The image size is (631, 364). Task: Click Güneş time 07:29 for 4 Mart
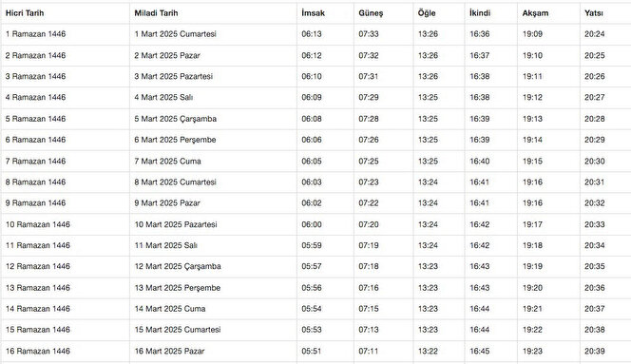coord(369,98)
